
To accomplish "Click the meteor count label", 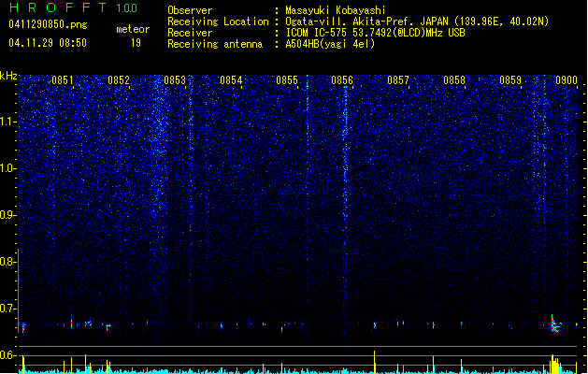I will coord(133,29).
